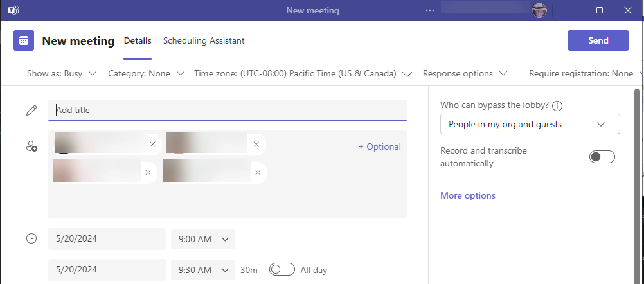The width and height of the screenshot is (644, 284).
Task: Open the lobby bypass dropdown
Action: [530, 124]
